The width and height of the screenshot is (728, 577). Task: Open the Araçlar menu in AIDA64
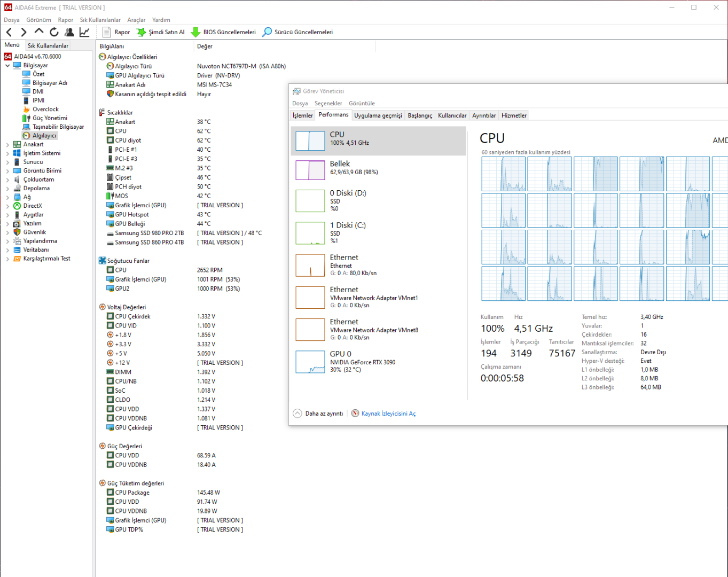click(x=136, y=20)
